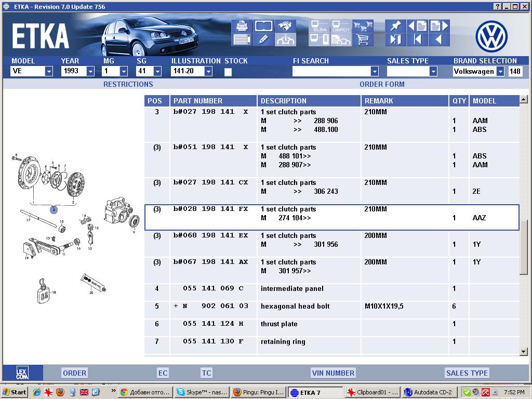The image size is (532, 399).
Task: Click the ORDER button in bottom bar
Action: coord(74,373)
